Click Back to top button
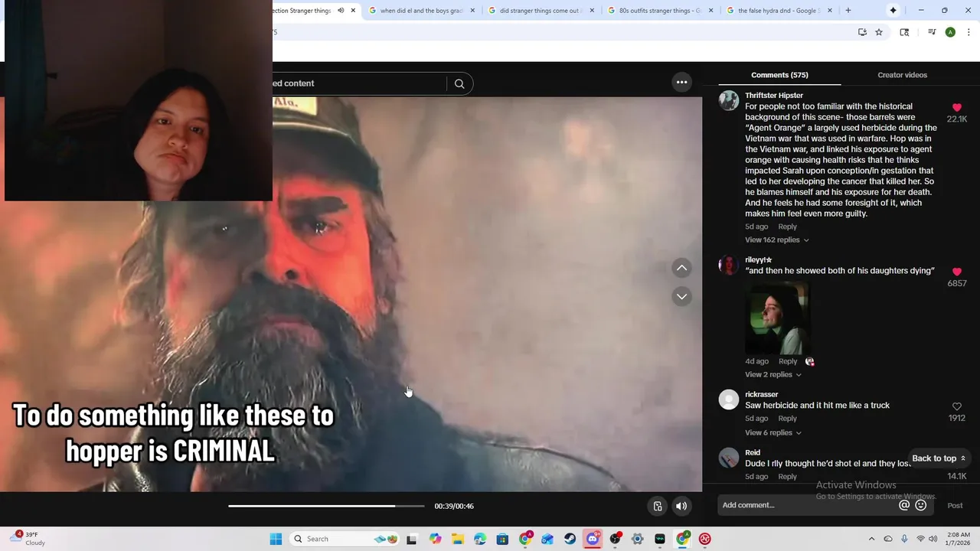The width and height of the screenshot is (980, 551). (x=938, y=458)
